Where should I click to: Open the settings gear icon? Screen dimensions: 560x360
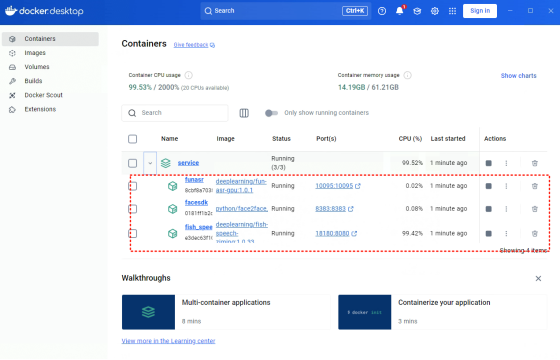[x=435, y=11]
